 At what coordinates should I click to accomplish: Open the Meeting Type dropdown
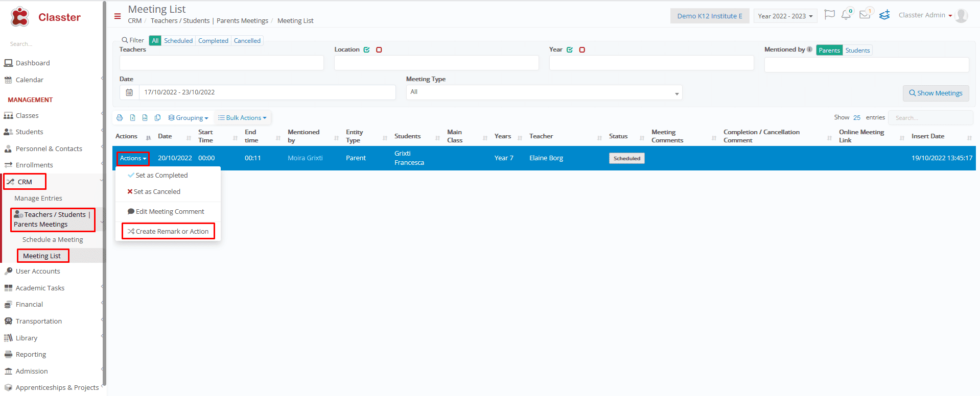pyautogui.click(x=544, y=92)
